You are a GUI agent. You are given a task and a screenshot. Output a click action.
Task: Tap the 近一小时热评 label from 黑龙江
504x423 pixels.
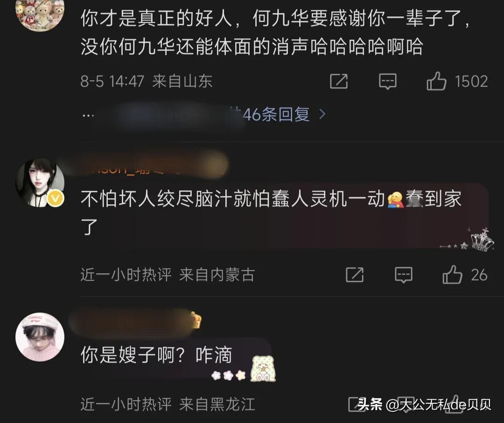point(126,404)
